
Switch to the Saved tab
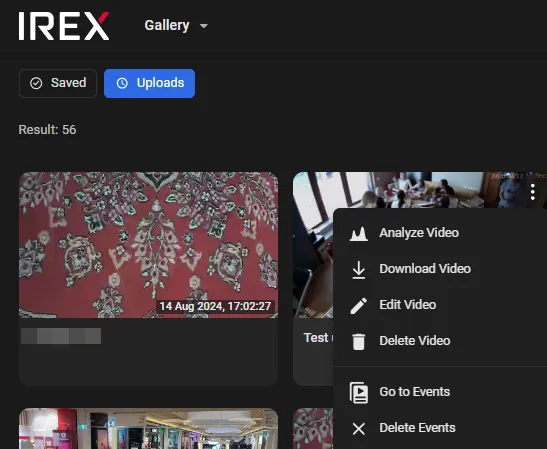coord(58,83)
